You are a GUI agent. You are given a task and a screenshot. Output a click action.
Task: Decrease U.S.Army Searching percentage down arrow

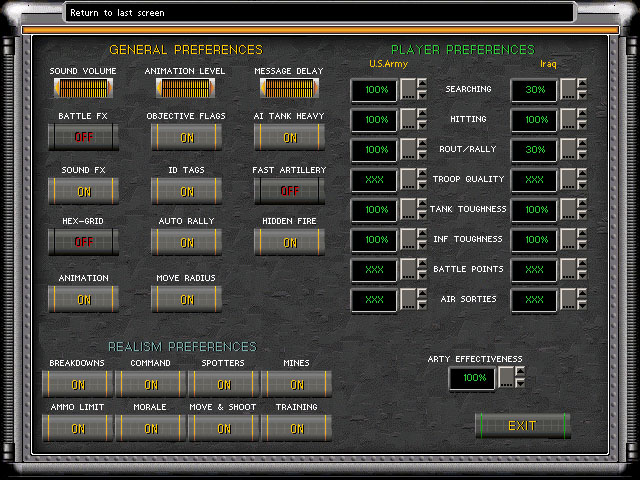click(x=422, y=95)
